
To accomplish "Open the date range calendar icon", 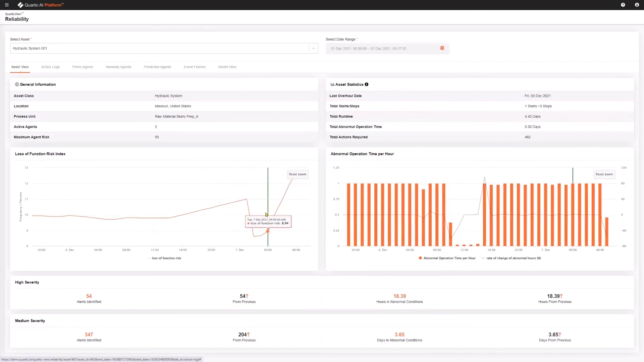I will [442, 48].
